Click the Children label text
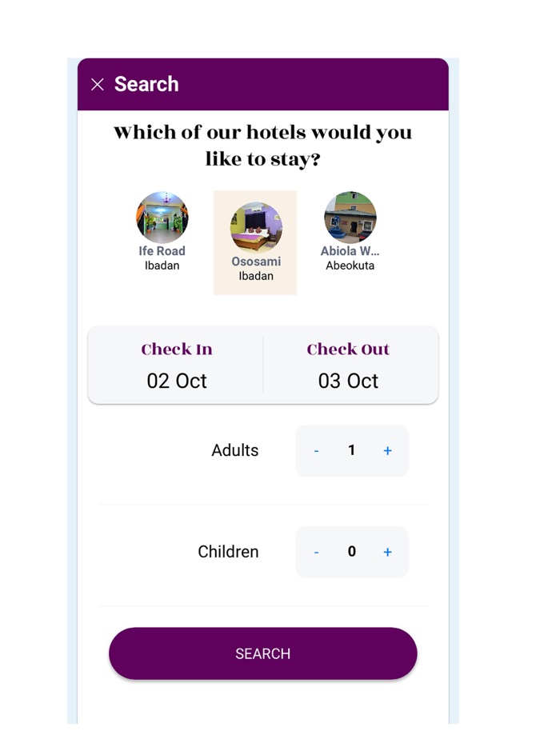 (x=228, y=552)
